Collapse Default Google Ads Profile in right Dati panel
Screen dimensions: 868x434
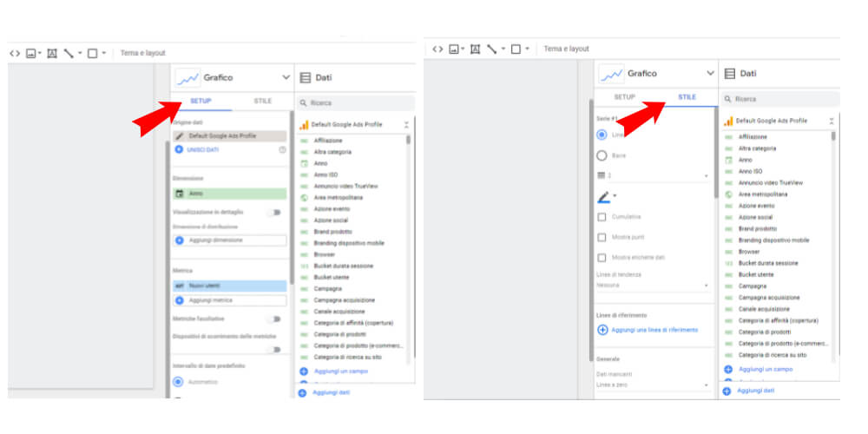pos(831,122)
